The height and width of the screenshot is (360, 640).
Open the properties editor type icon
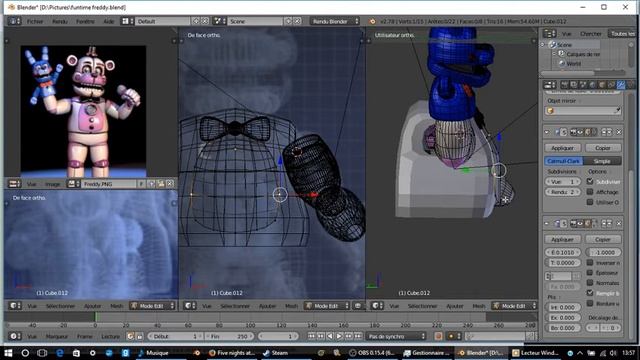[549, 85]
